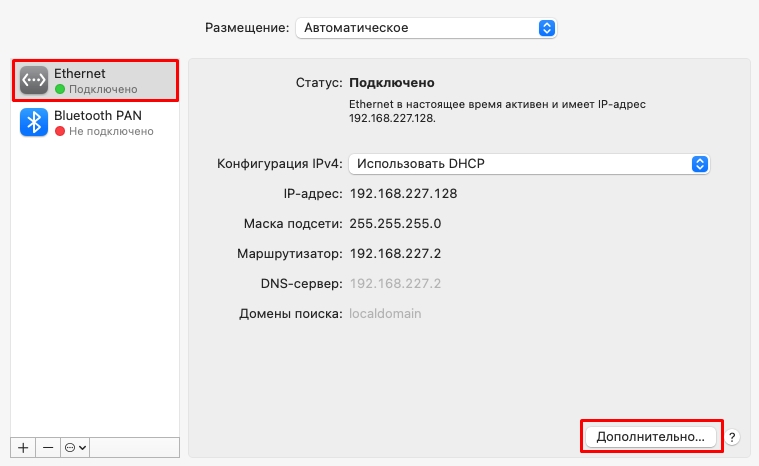759x466 pixels.
Task: Click the IP-адрес value 192.168.227.128
Action: pos(403,194)
